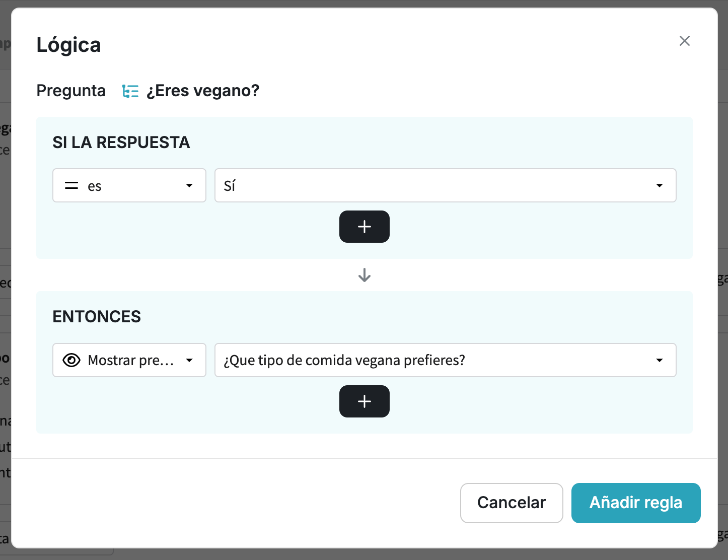The image size is (728, 560).
Task: Click the caret arrow of the 'Mostrar pre...' dropdown
Action: [x=189, y=360]
